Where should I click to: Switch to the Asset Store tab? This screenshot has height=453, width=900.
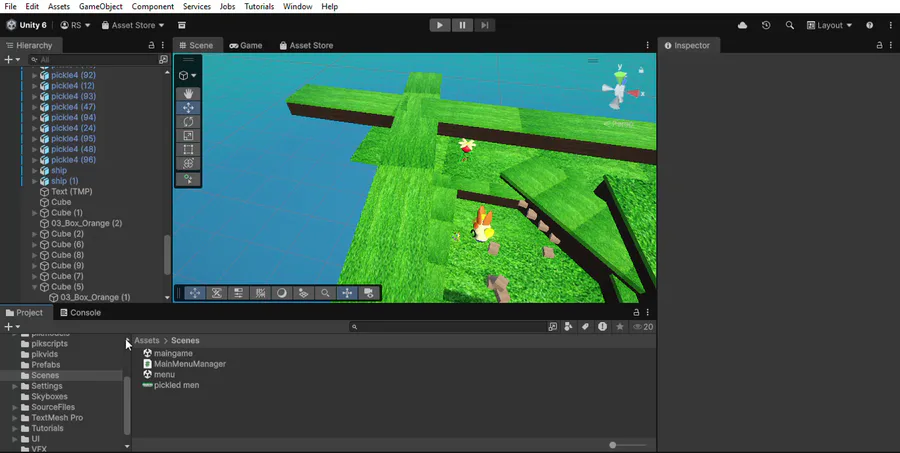tap(306, 45)
